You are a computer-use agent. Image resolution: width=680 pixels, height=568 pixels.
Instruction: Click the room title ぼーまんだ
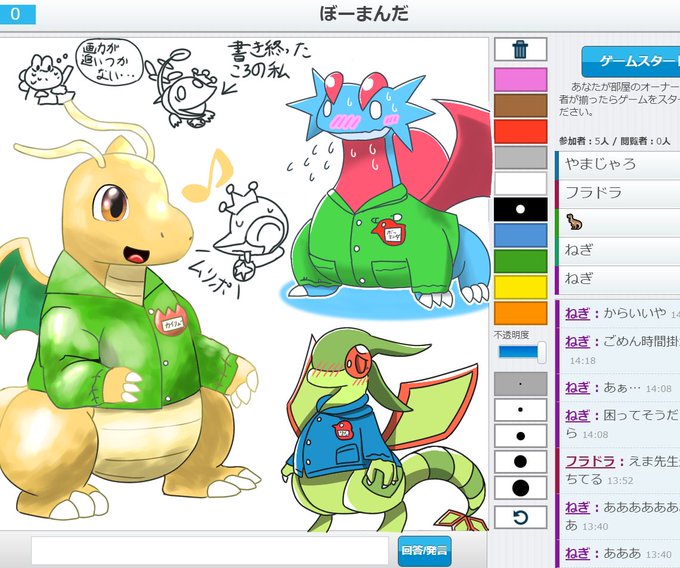click(364, 14)
